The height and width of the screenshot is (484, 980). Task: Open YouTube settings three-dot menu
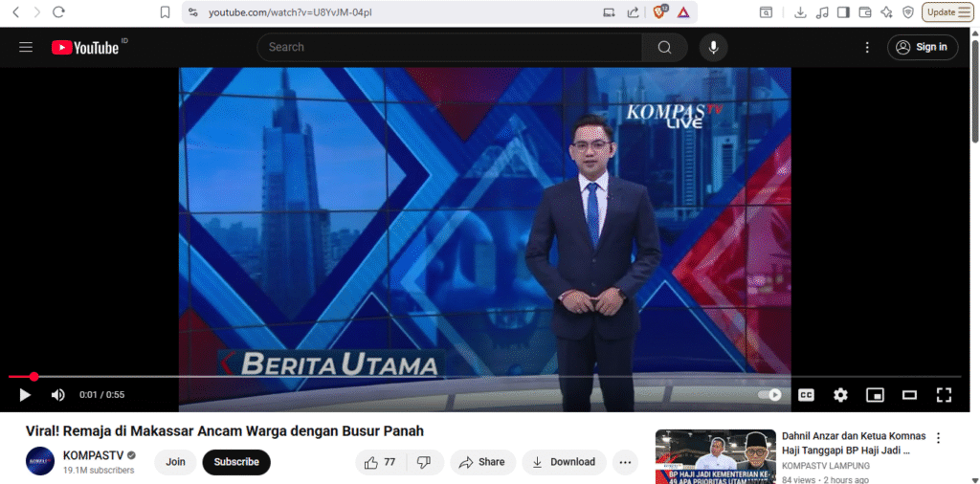[867, 48]
